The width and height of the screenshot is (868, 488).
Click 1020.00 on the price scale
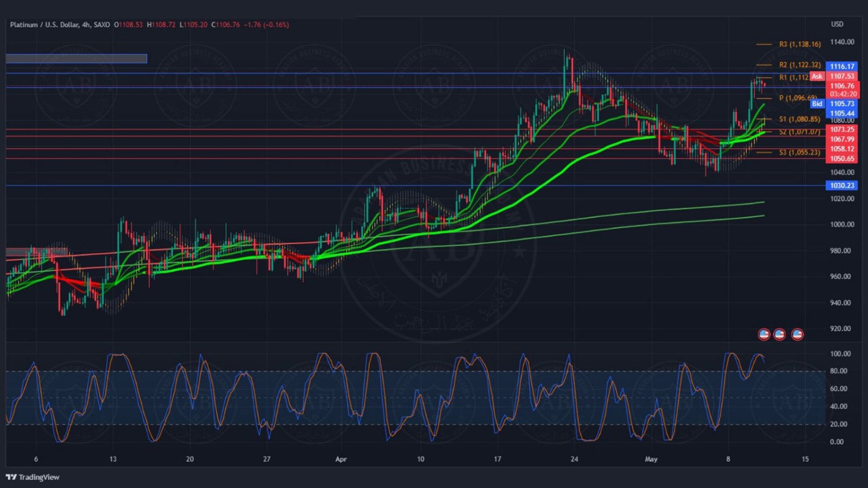point(842,199)
